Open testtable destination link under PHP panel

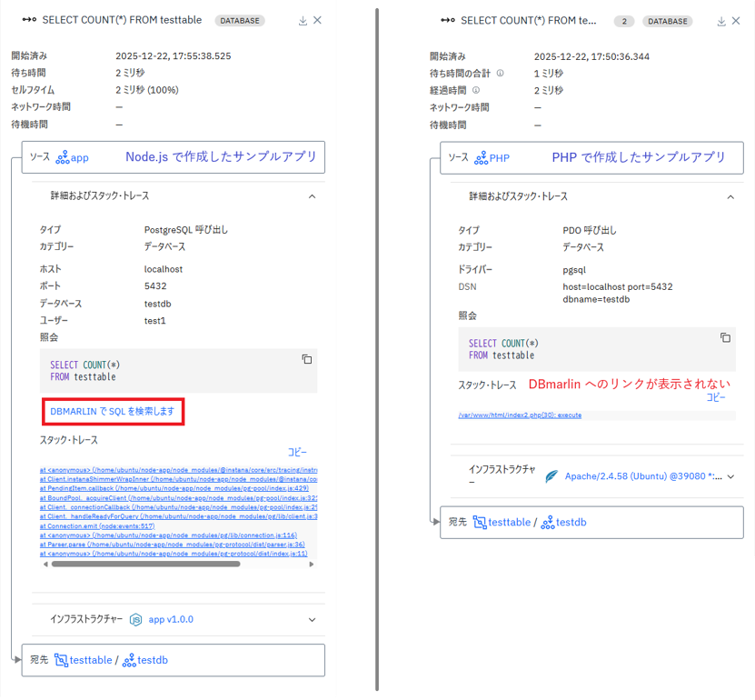510,522
